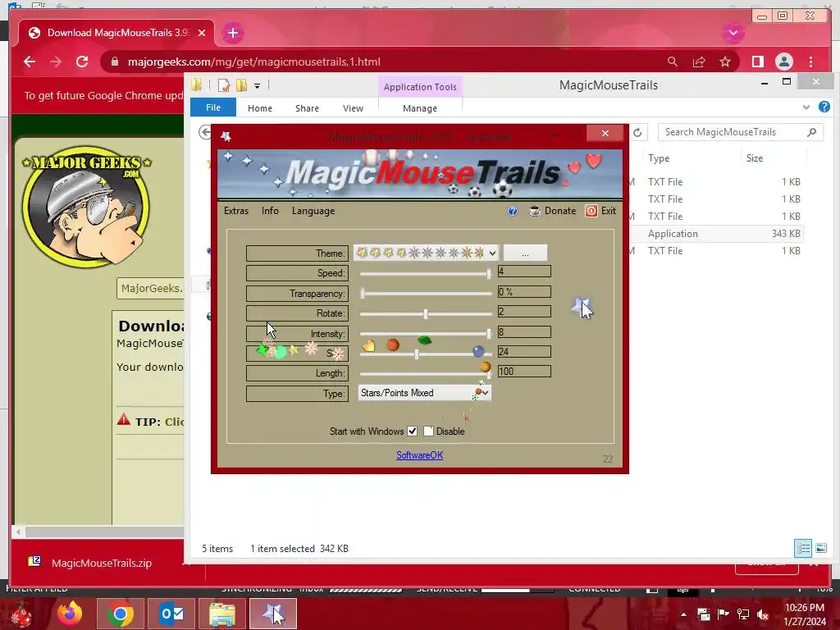Viewport: 840px width, 630px height.
Task: Click the Length value field showing 100
Action: 524,372
